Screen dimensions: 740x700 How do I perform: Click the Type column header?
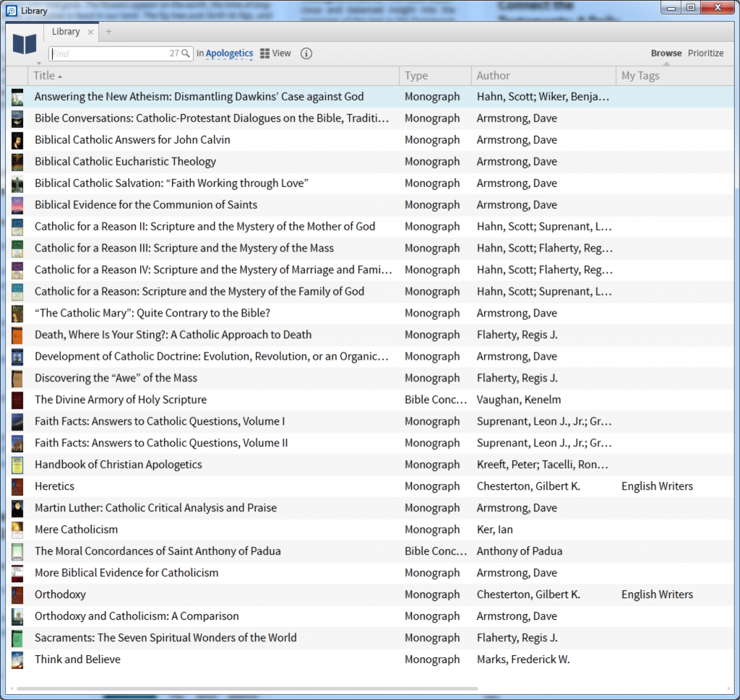coord(416,76)
